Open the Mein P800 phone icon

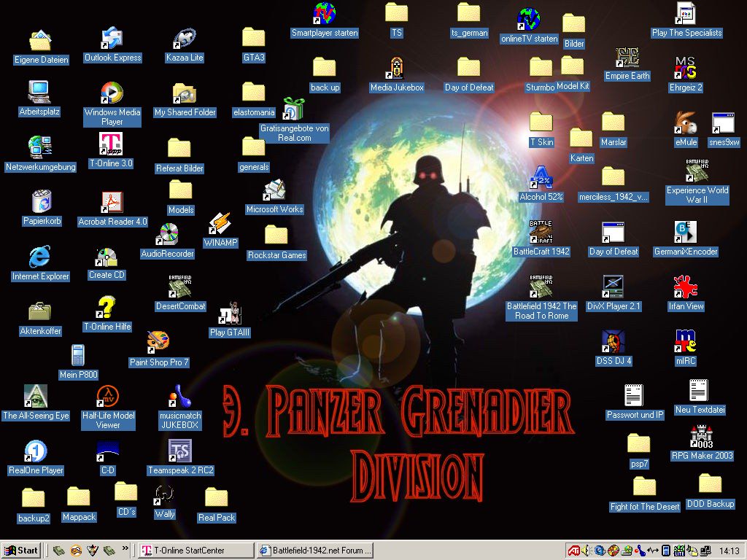78,356
